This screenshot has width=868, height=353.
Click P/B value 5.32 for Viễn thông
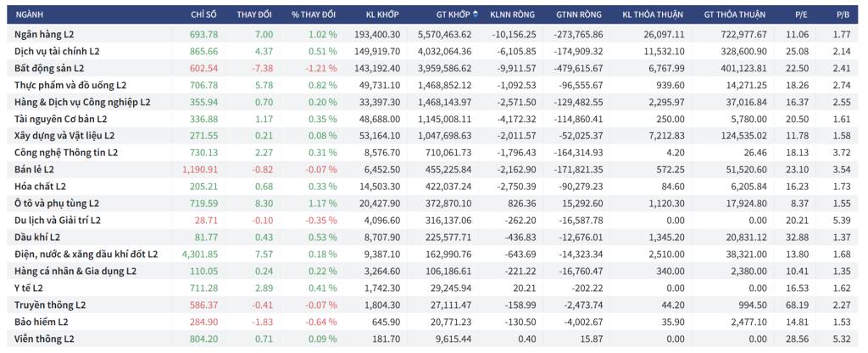843,339
